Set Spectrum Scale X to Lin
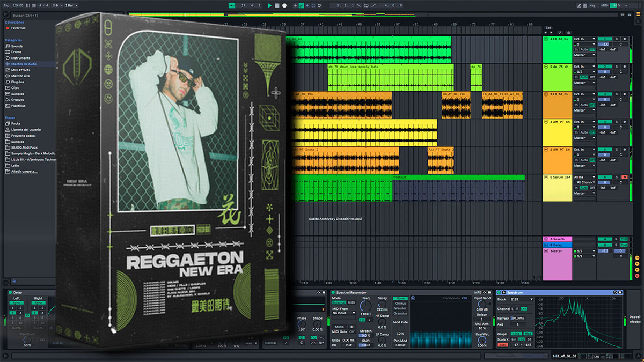 [x=514, y=339]
